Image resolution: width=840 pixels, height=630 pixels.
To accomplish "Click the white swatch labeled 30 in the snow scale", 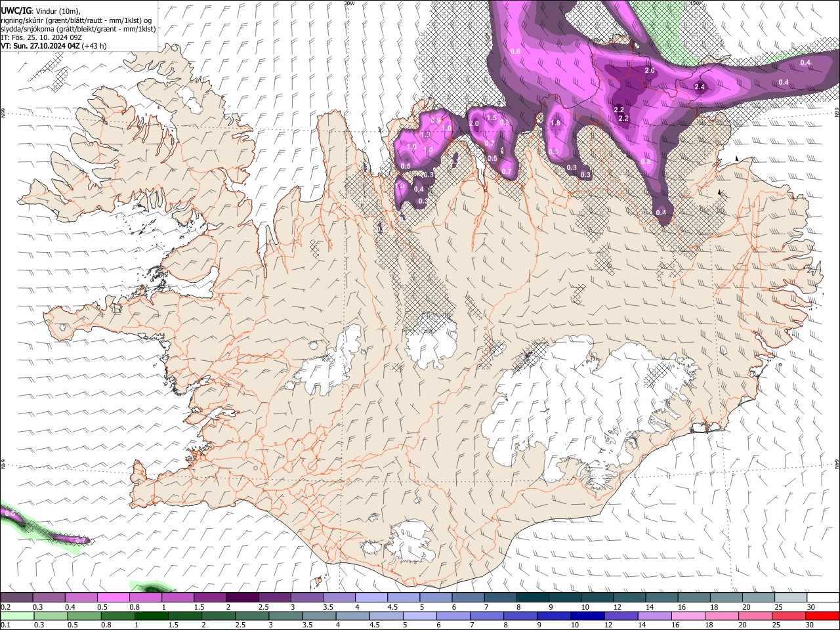I will tap(824, 597).
